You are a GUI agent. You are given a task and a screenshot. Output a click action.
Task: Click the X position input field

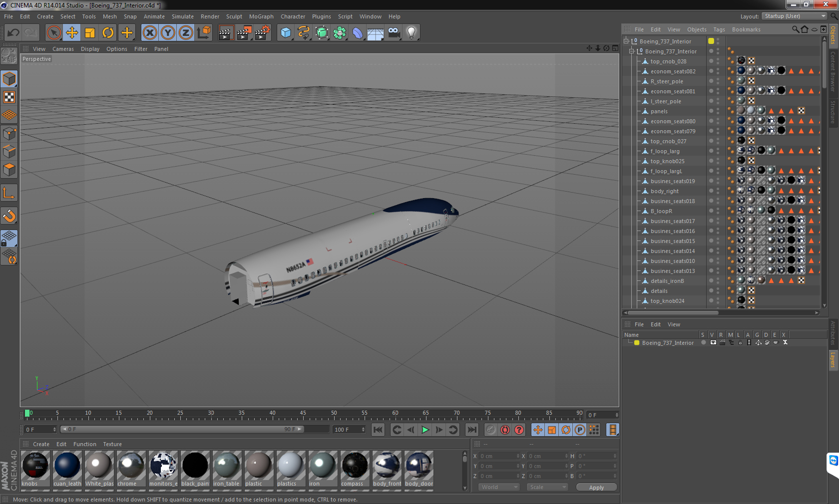coord(499,456)
